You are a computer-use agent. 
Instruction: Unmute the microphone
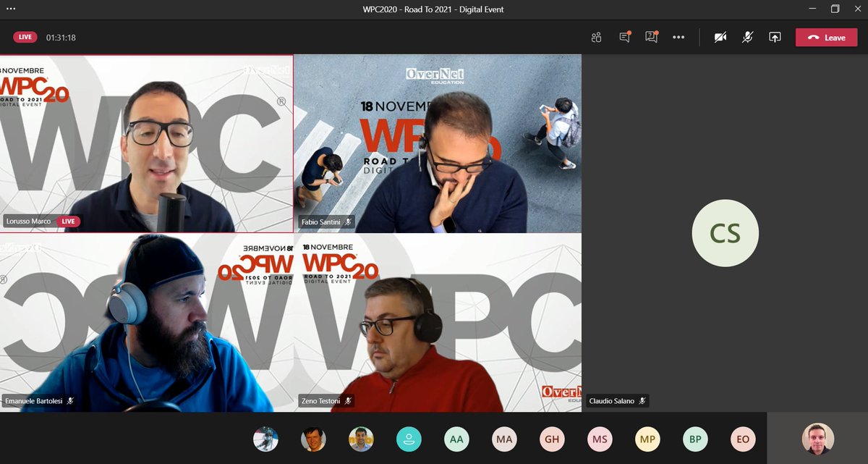(x=747, y=38)
